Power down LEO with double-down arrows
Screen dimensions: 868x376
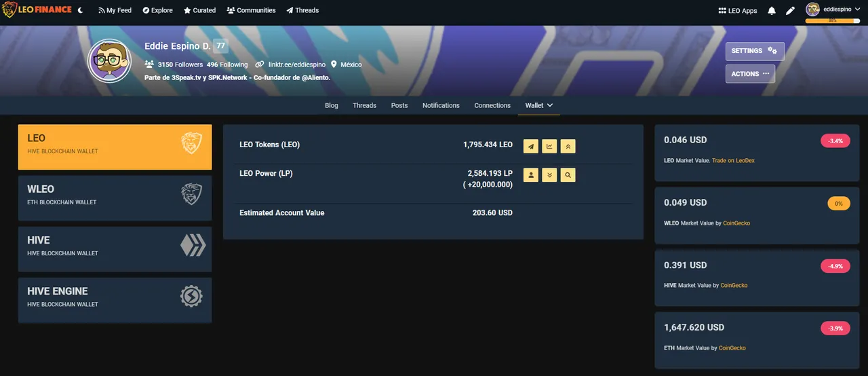tap(549, 175)
